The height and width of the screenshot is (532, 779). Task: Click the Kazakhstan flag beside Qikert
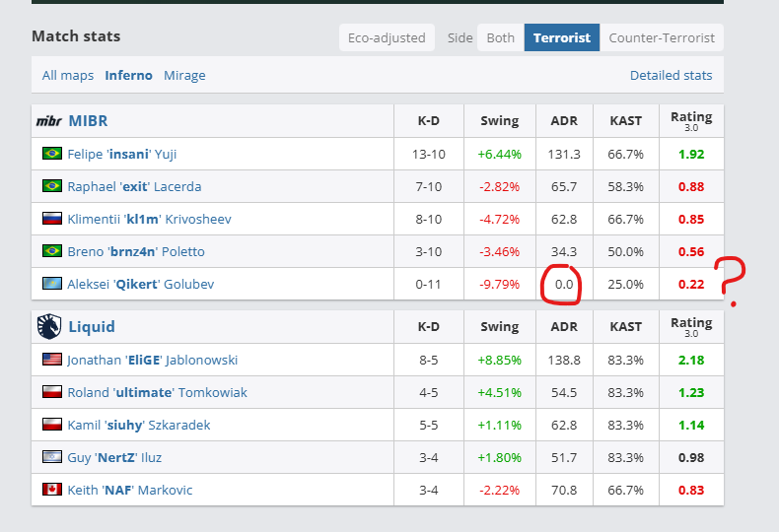52,284
